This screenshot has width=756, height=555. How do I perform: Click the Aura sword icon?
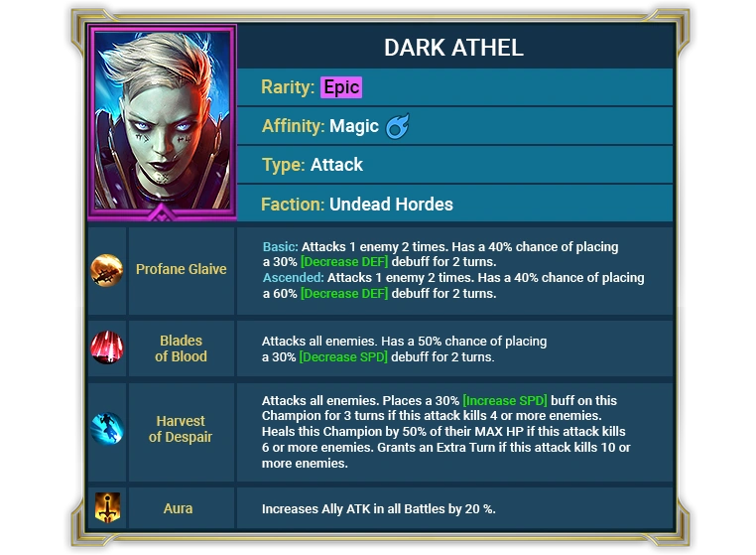[107, 507]
